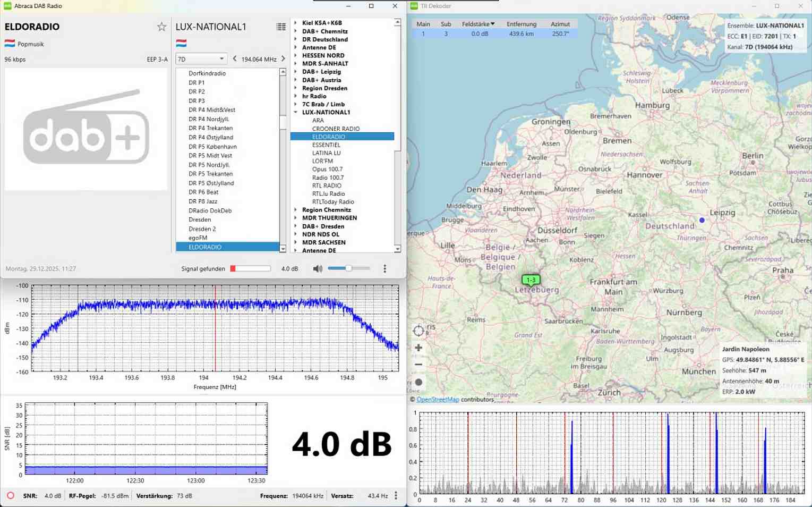Viewport: 812px width, 507px height.
Task: Mute audio with the speaker icon
Action: coord(318,269)
